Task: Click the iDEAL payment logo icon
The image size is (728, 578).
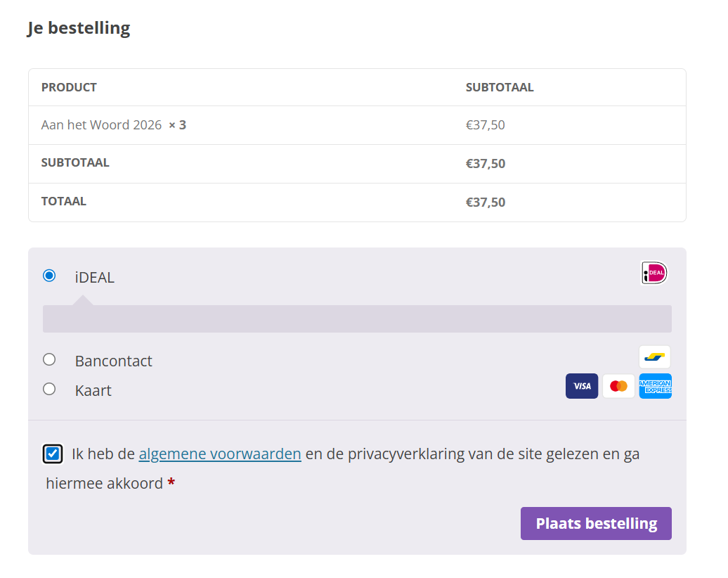Action: tap(654, 273)
